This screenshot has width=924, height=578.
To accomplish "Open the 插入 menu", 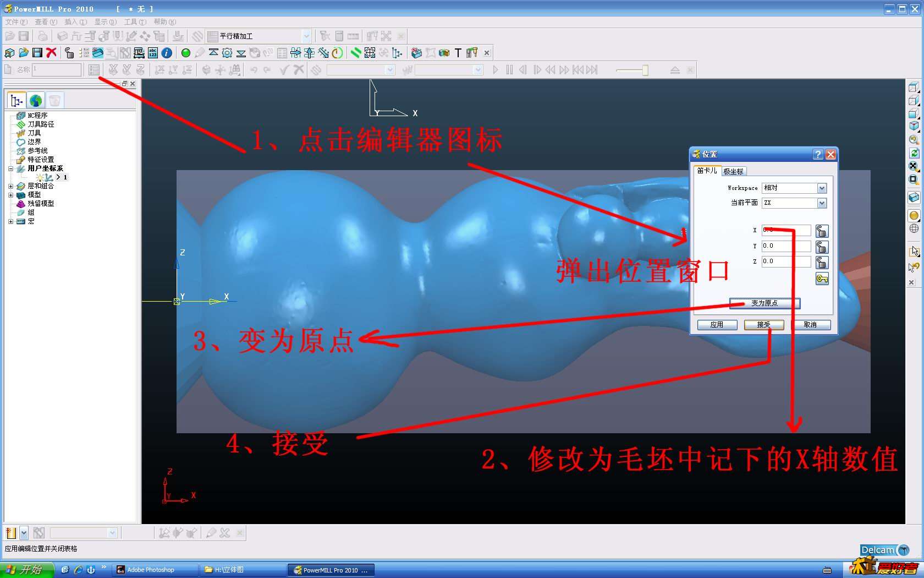I will pyautogui.click(x=75, y=22).
